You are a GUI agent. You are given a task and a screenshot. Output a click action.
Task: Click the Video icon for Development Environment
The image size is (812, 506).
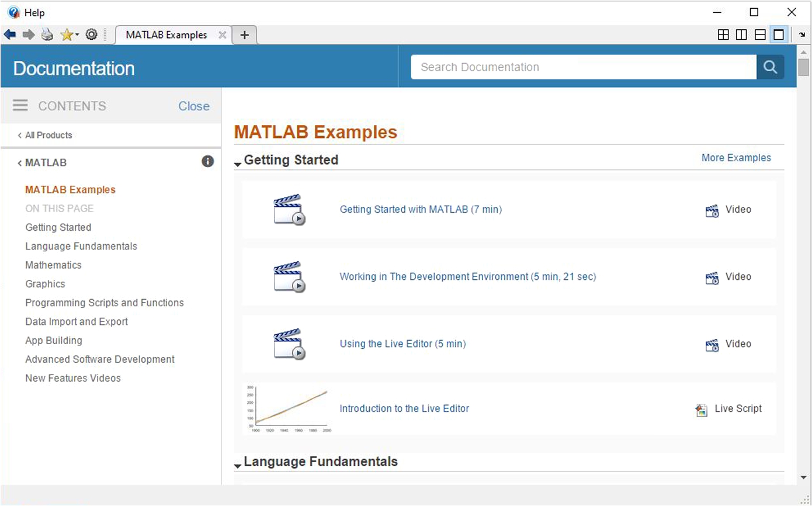(x=712, y=278)
